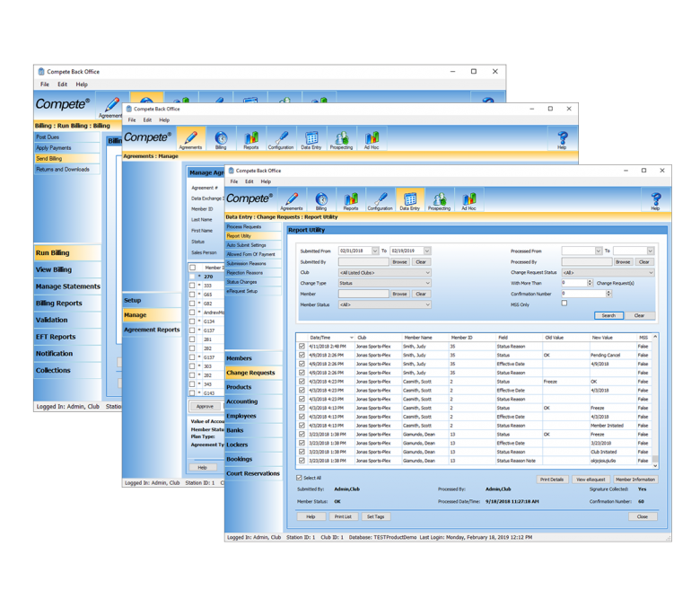Click Print List button
Screen dimensions: 700x590
(x=343, y=516)
